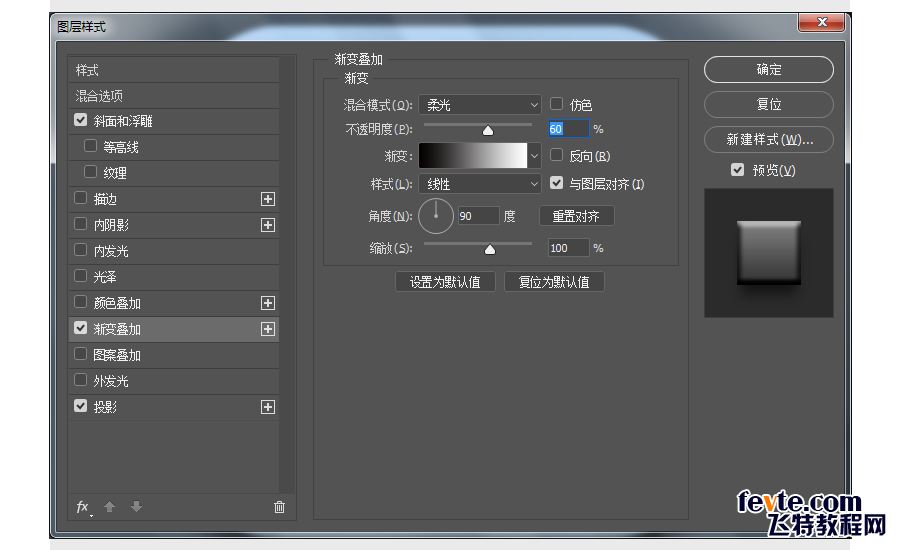This screenshot has width=900, height=550.
Task: Enable the 颜色叠加 checkbox
Action: (x=80, y=302)
